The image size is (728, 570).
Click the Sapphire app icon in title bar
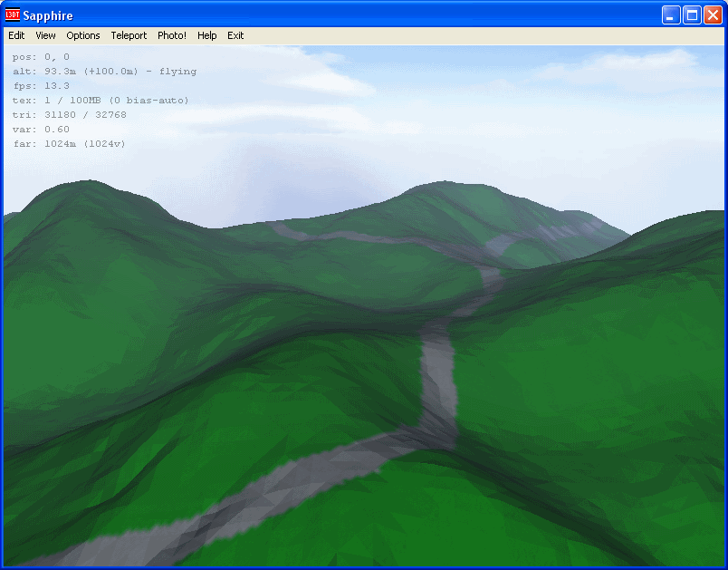point(13,15)
